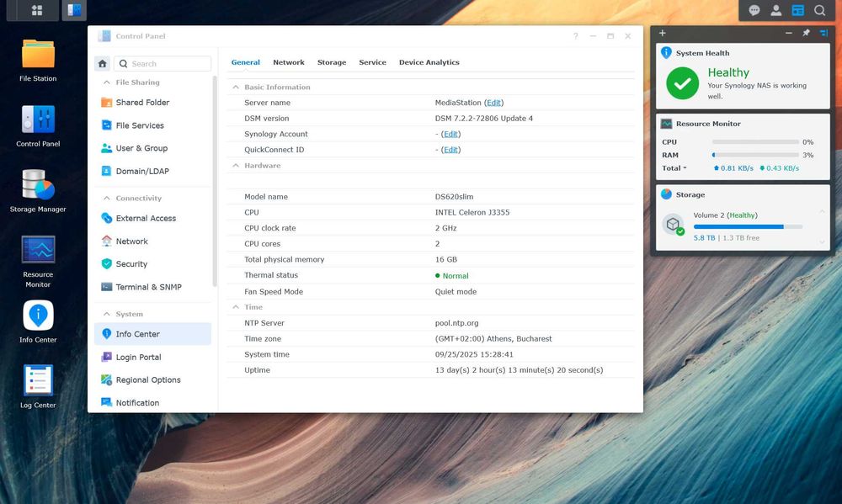Open the DSM Main Menu grid icon
842x504 pixels.
[36, 10]
